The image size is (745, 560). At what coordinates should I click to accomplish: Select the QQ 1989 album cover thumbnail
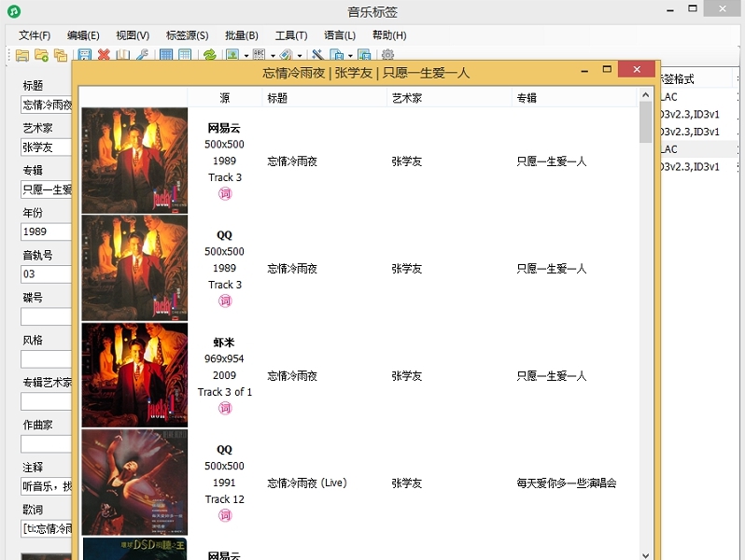pos(135,268)
